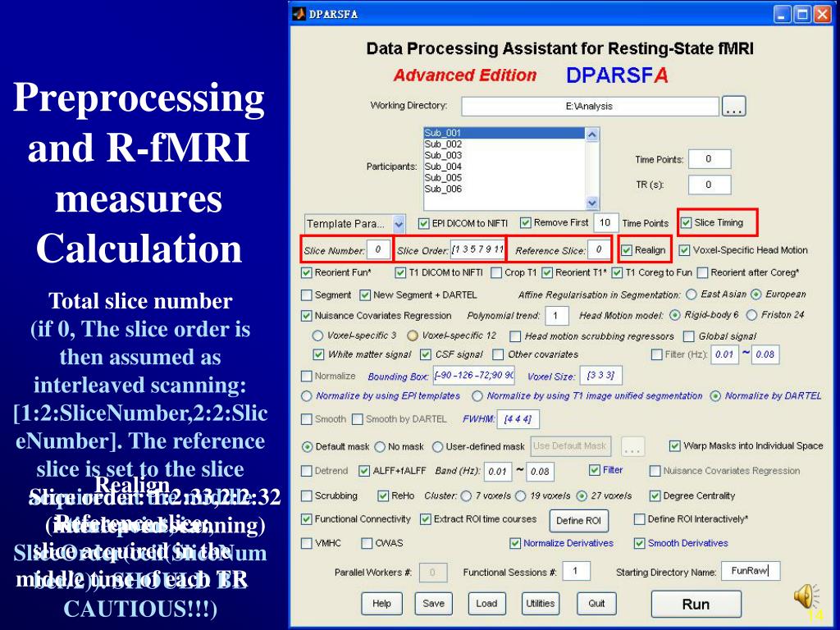
Task: Toggle ALFF+fALFF checkbox
Action: [x=364, y=471]
